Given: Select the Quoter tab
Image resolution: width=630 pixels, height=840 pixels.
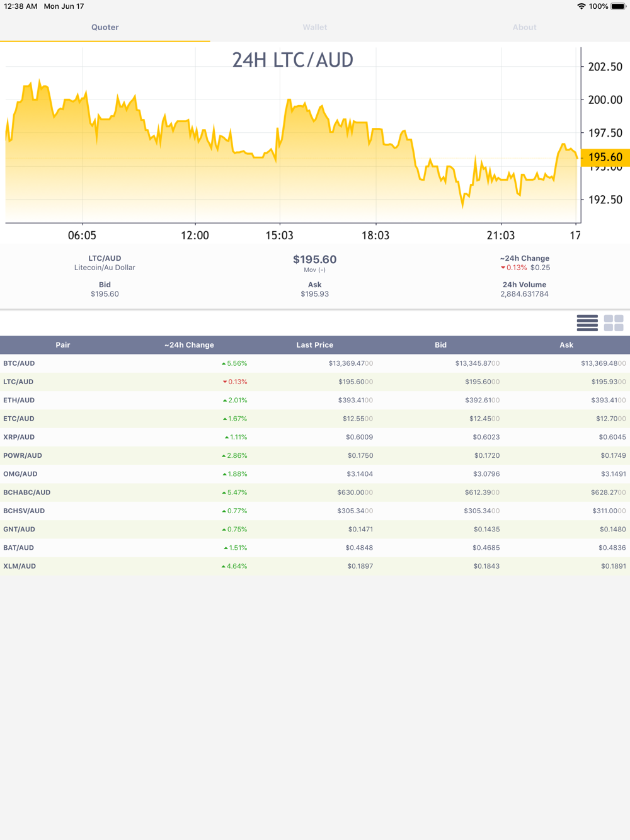Looking at the screenshot, I should [105, 27].
